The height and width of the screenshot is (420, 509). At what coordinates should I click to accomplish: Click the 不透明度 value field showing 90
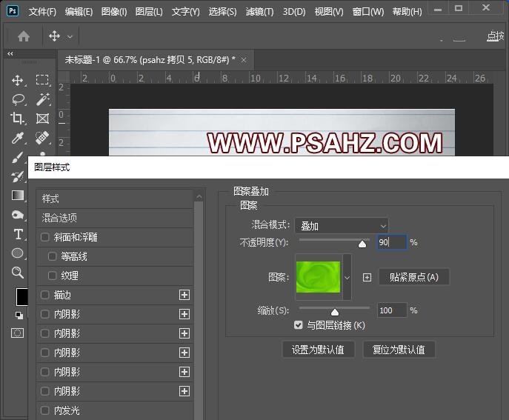(392, 242)
